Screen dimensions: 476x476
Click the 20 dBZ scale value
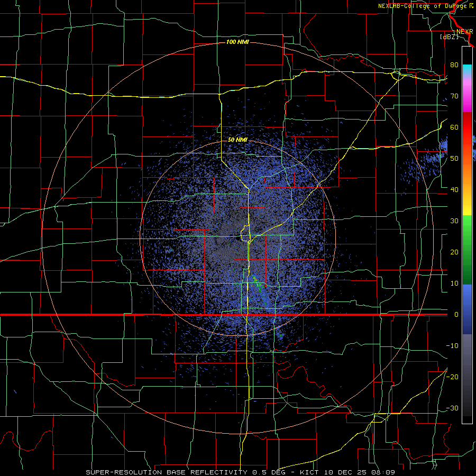pos(454,252)
